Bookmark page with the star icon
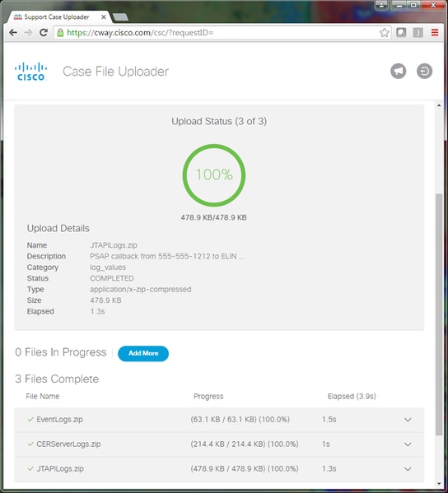The image size is (448, 493). pyautogui.click(x=384, y=33)
